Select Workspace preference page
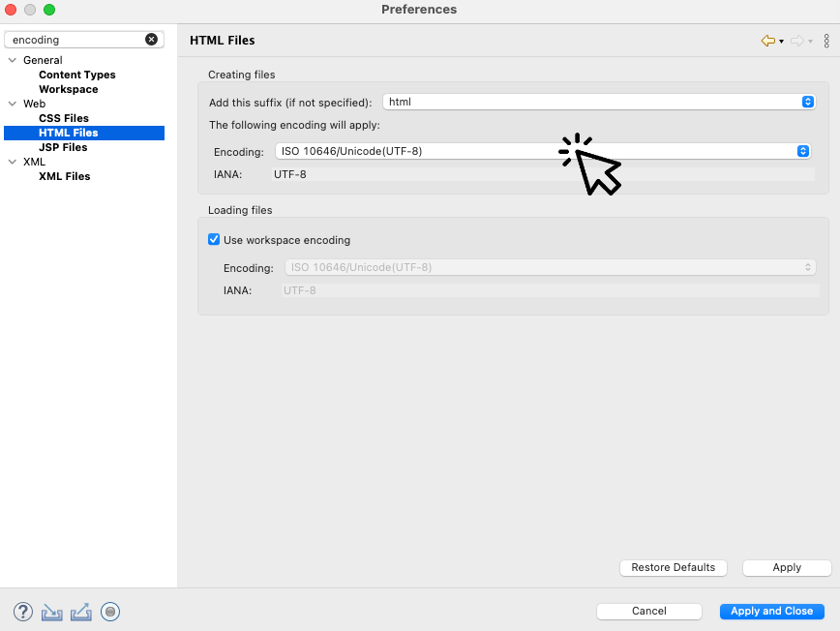The width and height of the screenshot is (840, 631). pos(69,89)
